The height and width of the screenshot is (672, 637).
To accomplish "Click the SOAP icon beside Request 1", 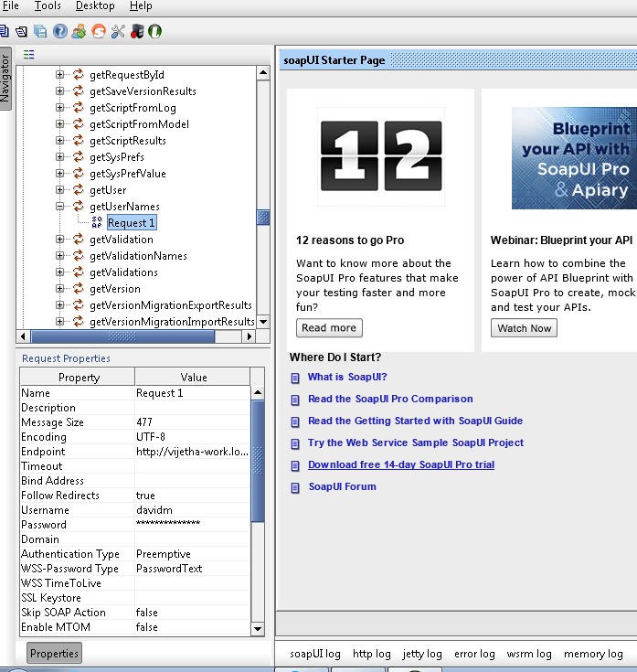I will pos(97,222).
